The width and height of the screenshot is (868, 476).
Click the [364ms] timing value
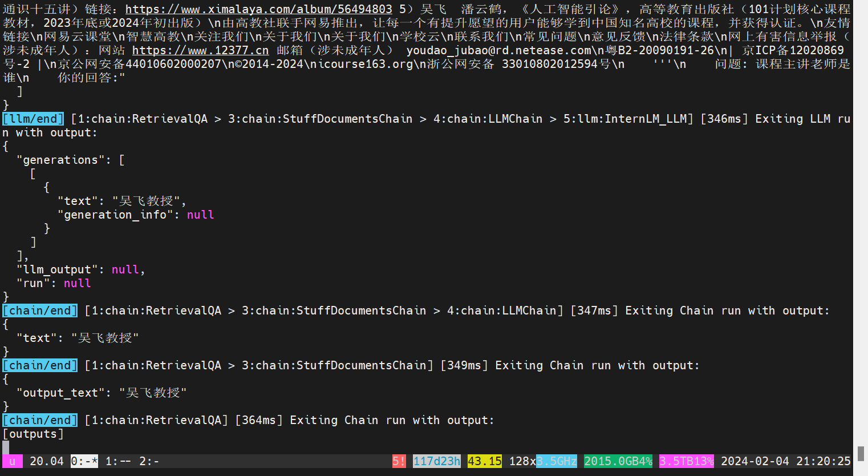tap(258, 420)
